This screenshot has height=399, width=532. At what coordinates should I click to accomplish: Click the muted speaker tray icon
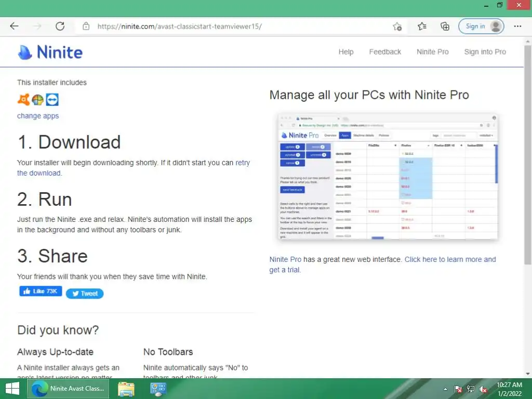(x=483, y=389)
